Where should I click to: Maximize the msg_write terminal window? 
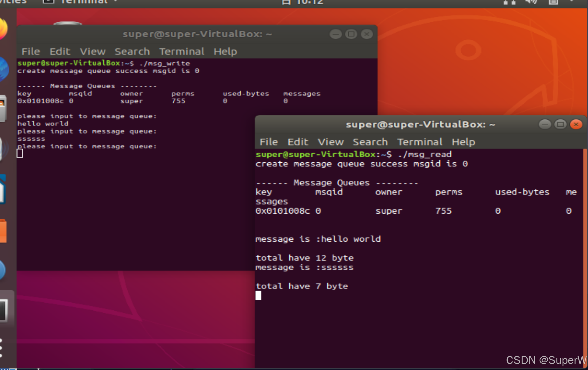point(351,34)
